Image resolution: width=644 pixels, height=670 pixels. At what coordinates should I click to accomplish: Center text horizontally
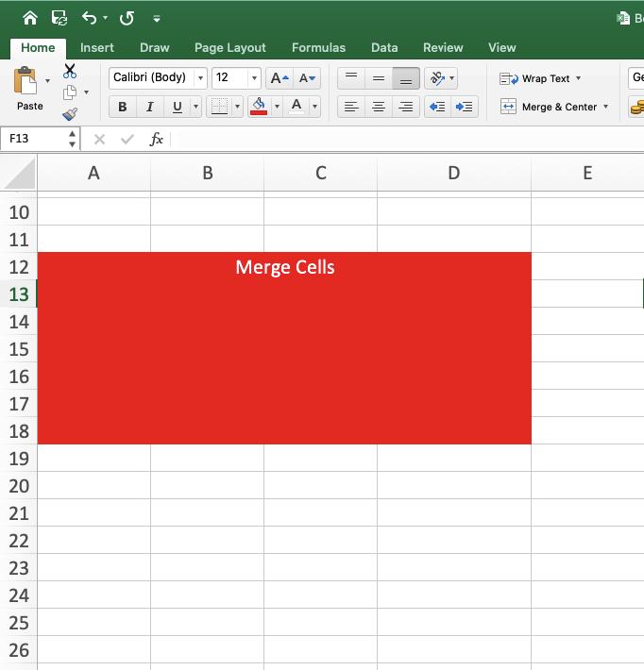(x=379, y=107)
